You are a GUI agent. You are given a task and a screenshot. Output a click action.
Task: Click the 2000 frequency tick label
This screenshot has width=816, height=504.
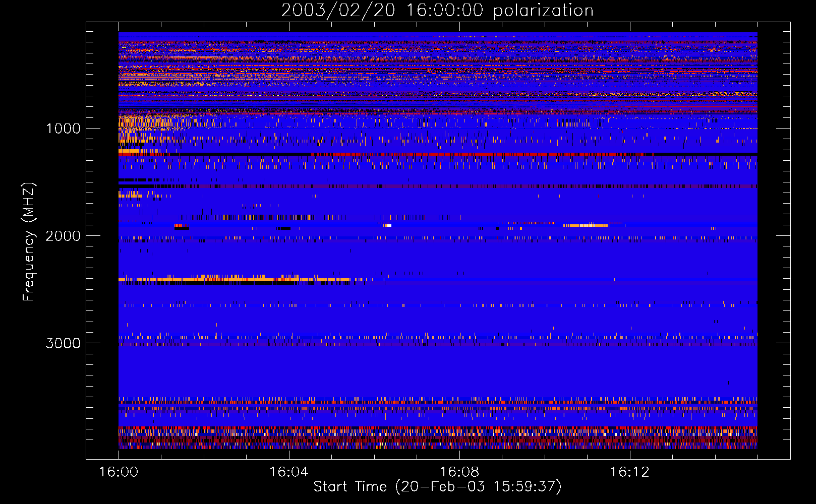click(63, 236)
